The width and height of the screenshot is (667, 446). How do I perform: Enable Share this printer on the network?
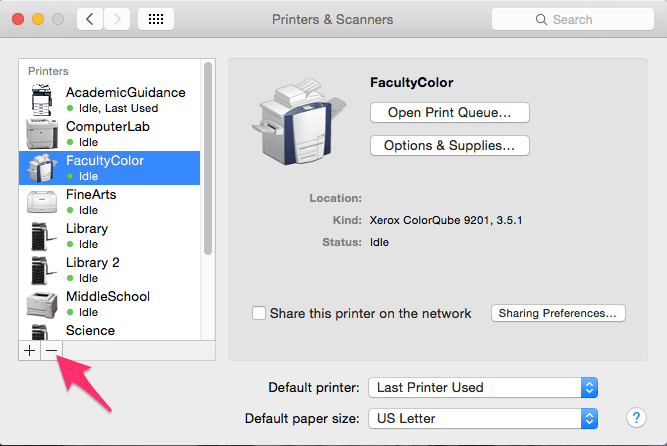coord(259,313)
